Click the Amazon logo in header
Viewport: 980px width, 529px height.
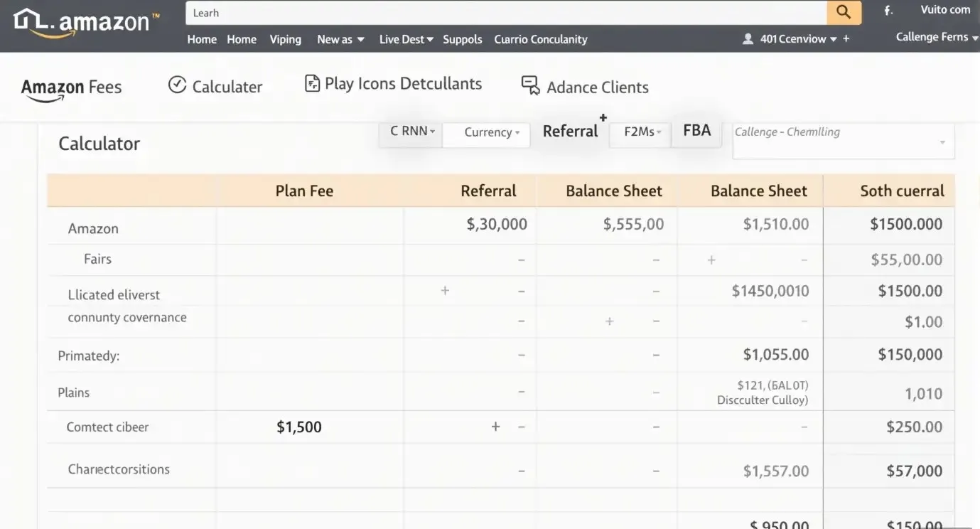point(87,23)
